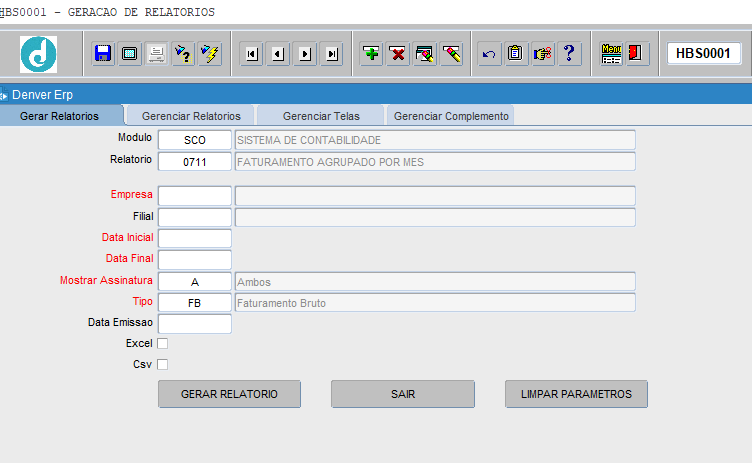The height and width of the screenshot is (463, 752).
Task: Click the Tipo field containing FB
Action: (x=195, y=303)
